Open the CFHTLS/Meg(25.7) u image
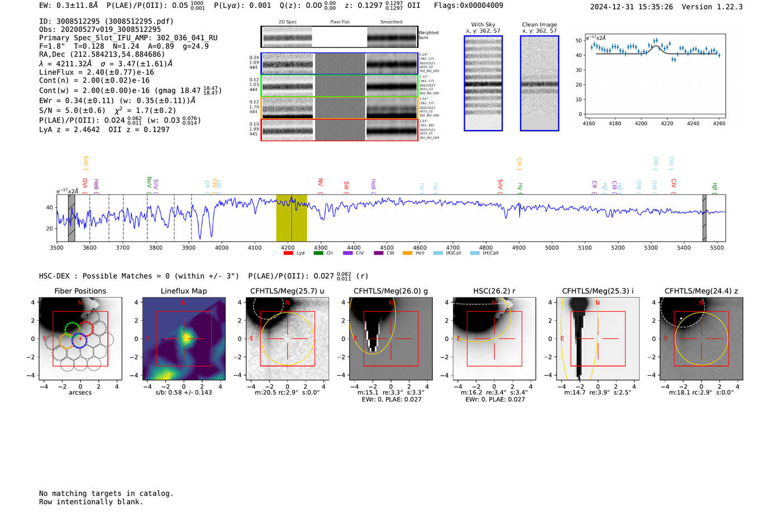Viewport: 782px width, 532px height. point(287,339)
